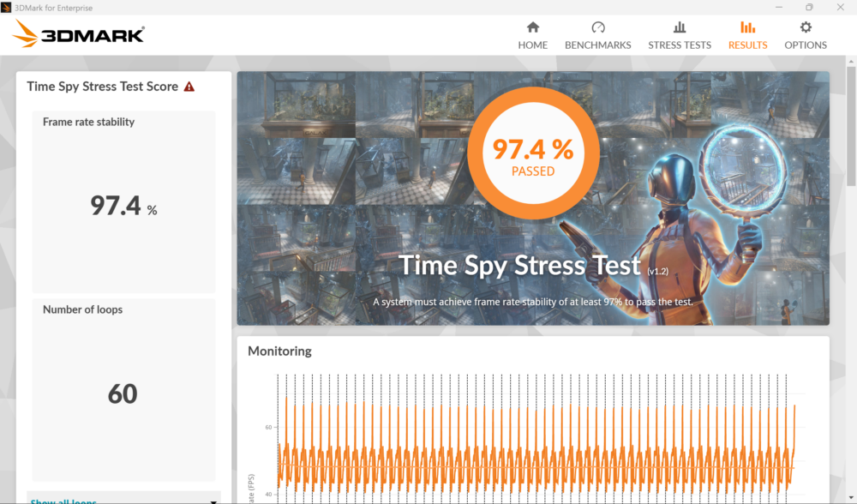Open the BENCHMARKS section
Viewport: 857px width, 504px height.
[597, 35]
